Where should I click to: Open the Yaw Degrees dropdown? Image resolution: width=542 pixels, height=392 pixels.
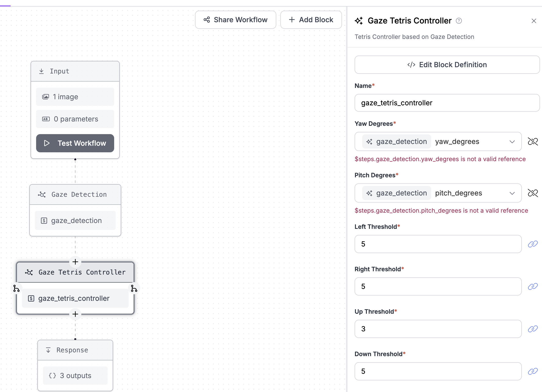tap(512, 142)
